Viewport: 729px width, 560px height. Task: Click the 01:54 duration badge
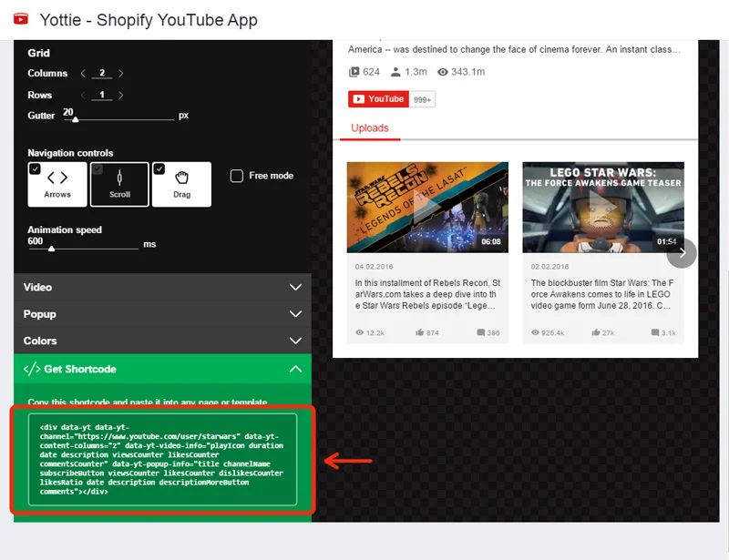click(666, 241)
